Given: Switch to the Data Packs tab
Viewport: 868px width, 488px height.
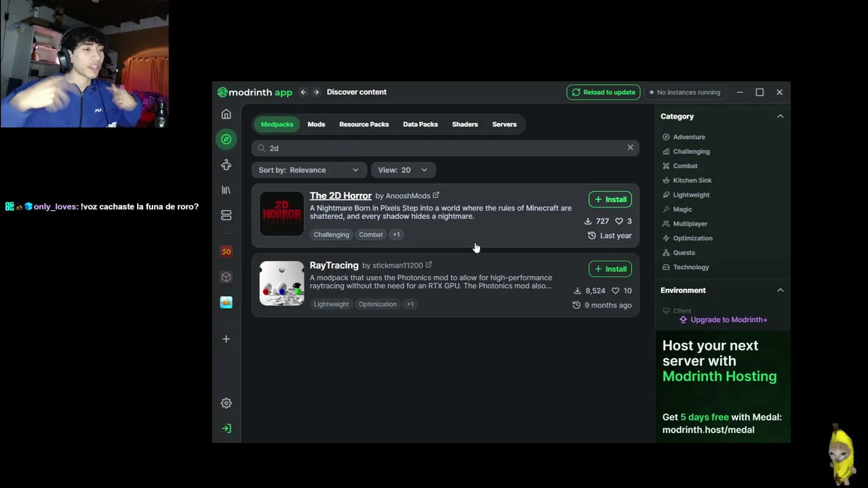Looking at the screenshot, I should (420, 125).
